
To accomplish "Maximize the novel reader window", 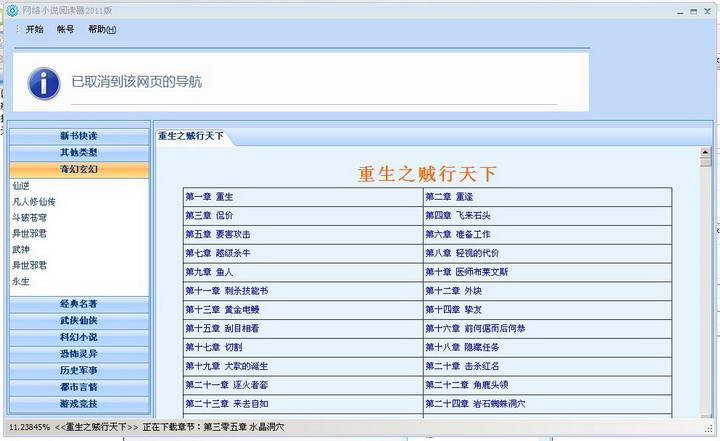I will [x=694, y=11].
